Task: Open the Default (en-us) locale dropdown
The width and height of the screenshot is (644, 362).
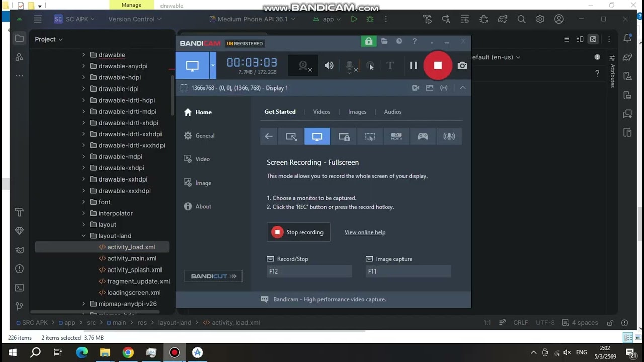Action: [x=496, y=57]
